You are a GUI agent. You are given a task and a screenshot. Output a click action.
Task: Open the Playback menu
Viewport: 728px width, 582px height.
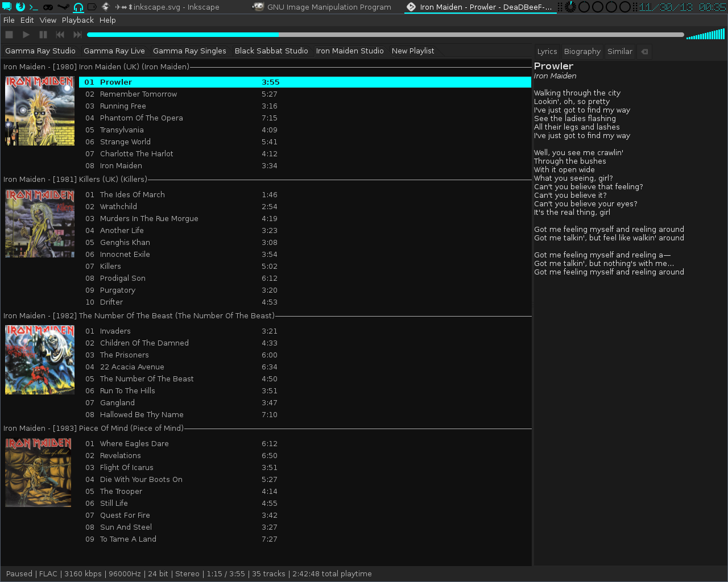78,20
